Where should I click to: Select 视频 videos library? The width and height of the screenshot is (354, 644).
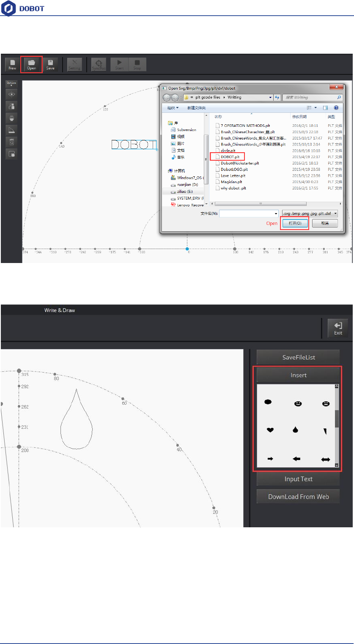(178, 137)
